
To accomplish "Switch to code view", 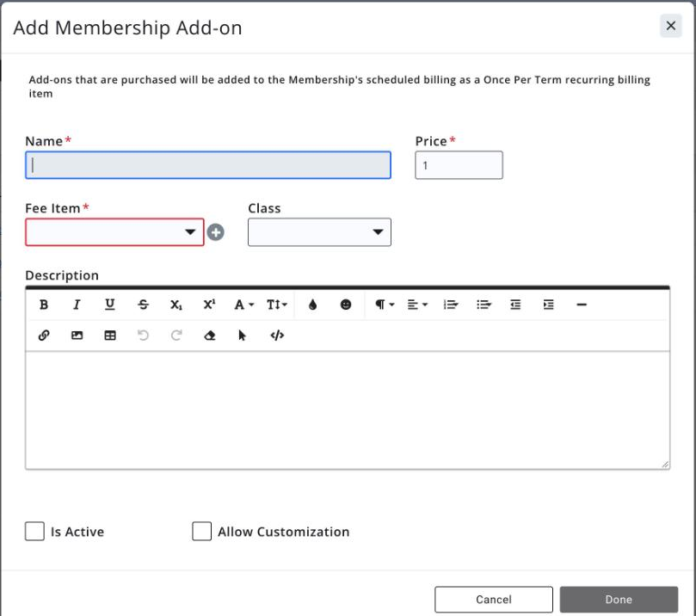I will pyautogui.click(x=277, y=335).
